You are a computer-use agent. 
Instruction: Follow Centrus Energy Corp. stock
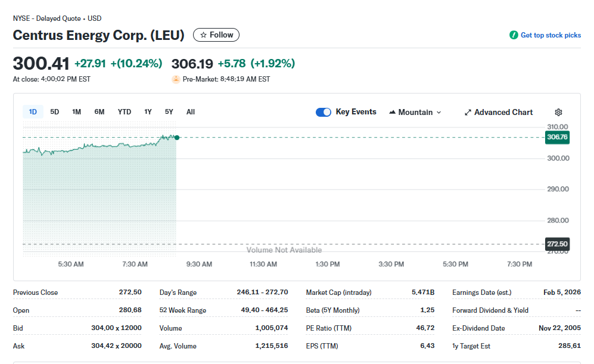[x=216, y=35]
